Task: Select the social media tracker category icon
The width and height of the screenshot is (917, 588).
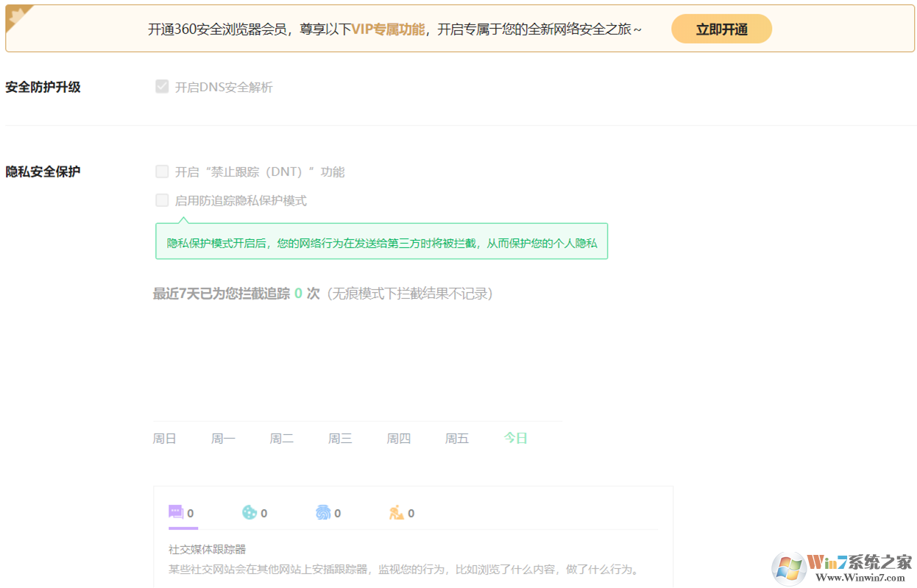Action: click(176, 512)
